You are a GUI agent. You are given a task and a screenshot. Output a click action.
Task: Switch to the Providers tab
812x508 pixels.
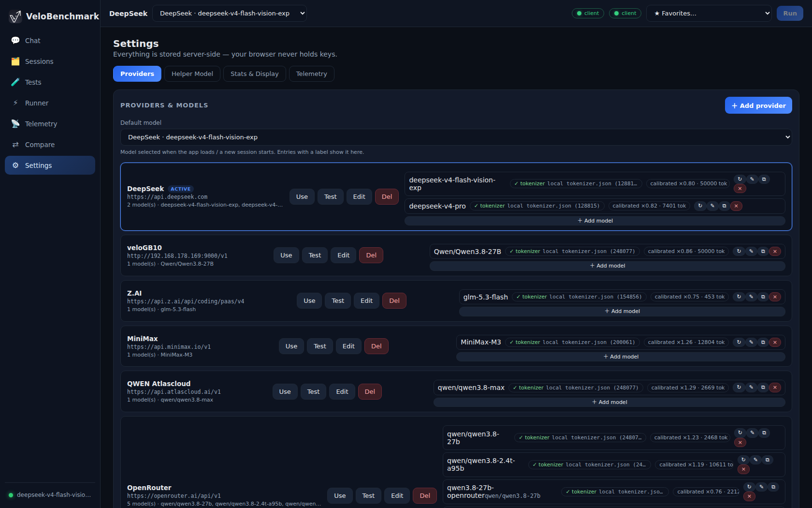pos(137,74)
